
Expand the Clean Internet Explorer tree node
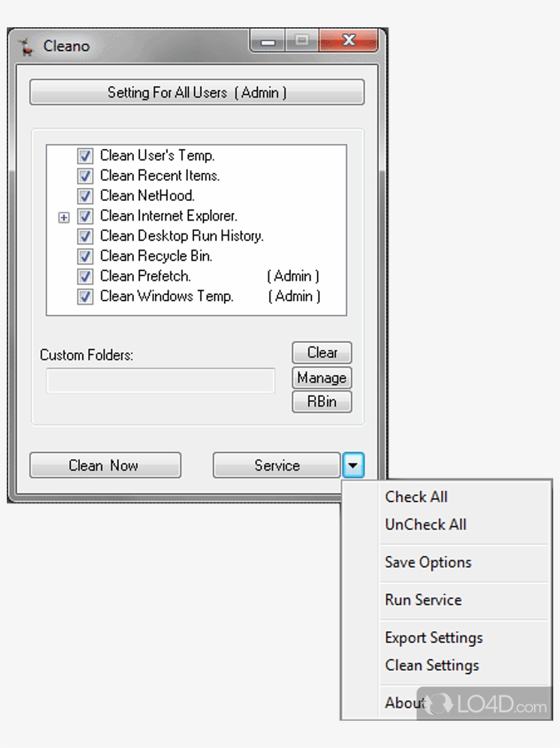(x=64, y=218)
